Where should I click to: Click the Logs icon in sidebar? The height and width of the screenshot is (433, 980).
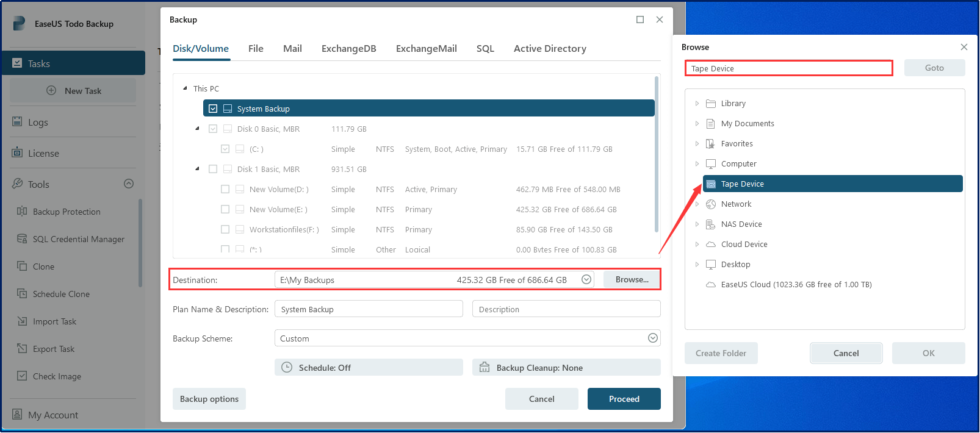coord(17,122)
